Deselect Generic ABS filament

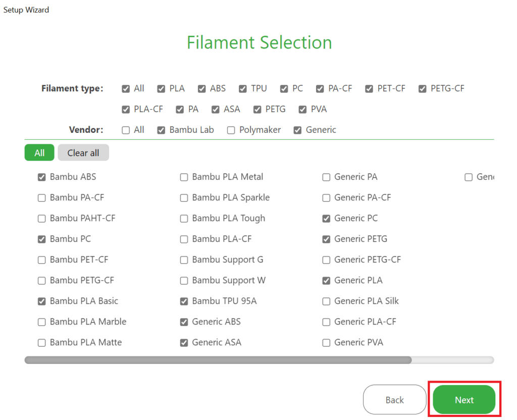(x=184, y=322)
